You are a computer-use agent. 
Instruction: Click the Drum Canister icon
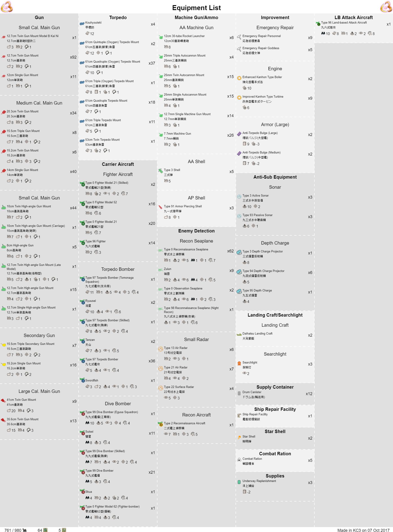coord(239,393)
